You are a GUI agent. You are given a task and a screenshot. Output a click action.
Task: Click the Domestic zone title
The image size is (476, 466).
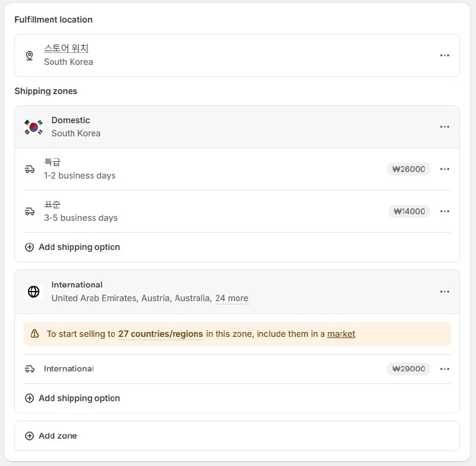71,120
